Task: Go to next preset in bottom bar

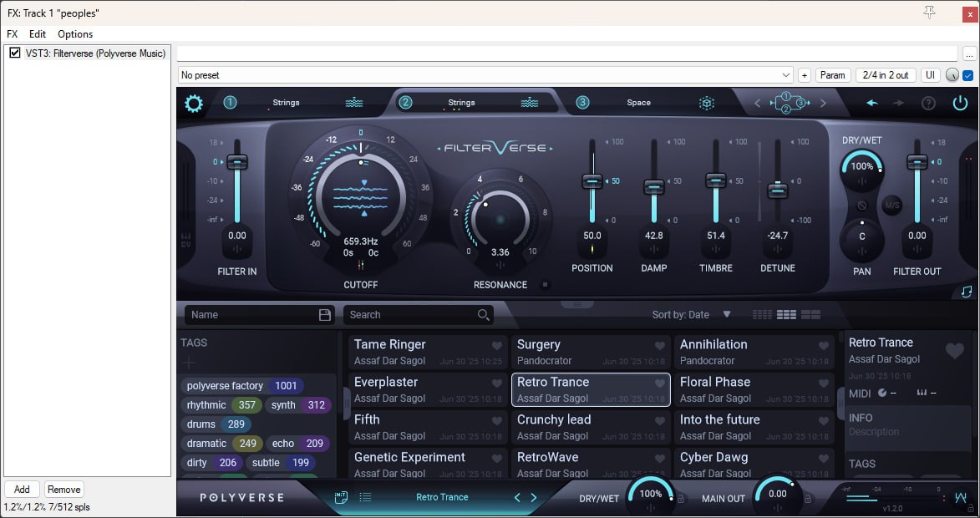Action: (x=534, y=497)
